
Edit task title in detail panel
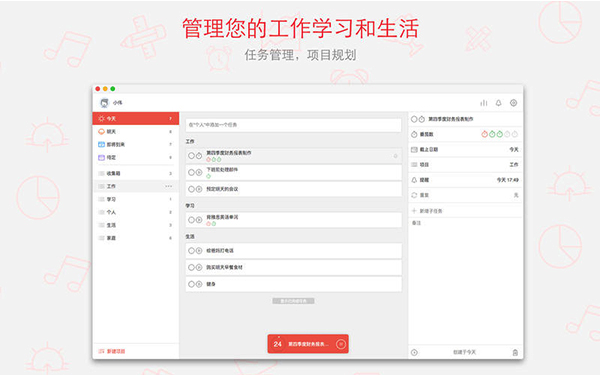[450, 119]
